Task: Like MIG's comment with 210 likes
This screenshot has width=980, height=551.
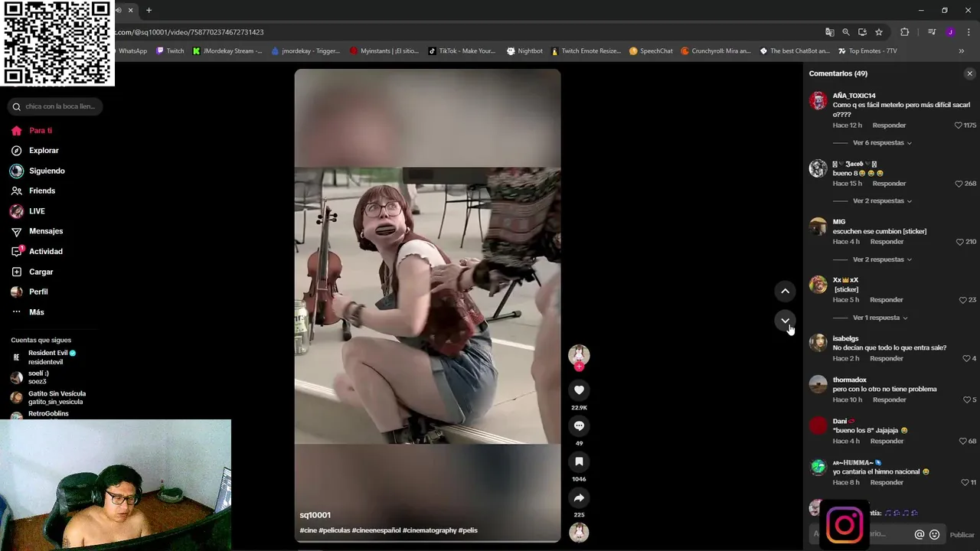Action: click(959, 242)
